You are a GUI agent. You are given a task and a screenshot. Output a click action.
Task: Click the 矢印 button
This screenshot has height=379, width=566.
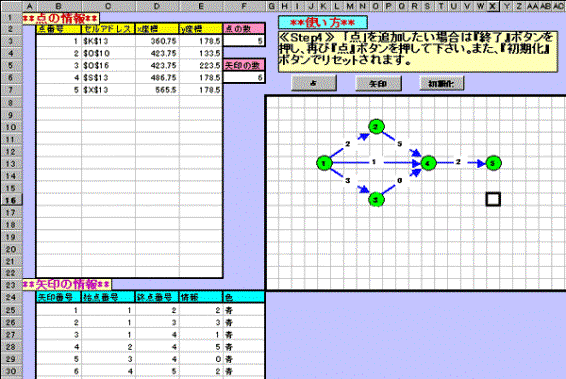378,83
